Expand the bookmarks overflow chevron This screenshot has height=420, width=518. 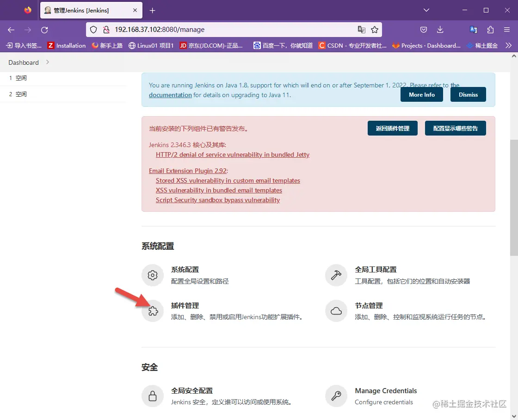tap(508, 45)
